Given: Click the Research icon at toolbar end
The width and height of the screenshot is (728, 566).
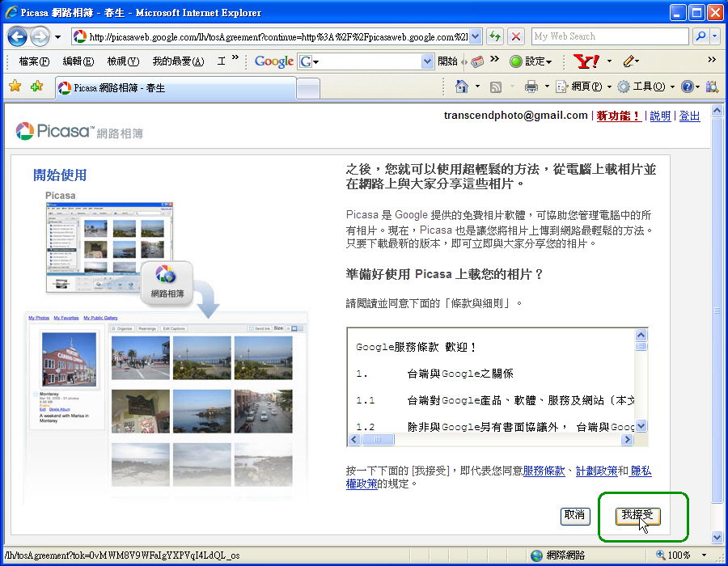Looking at the screenshot, I should point(712,87).
